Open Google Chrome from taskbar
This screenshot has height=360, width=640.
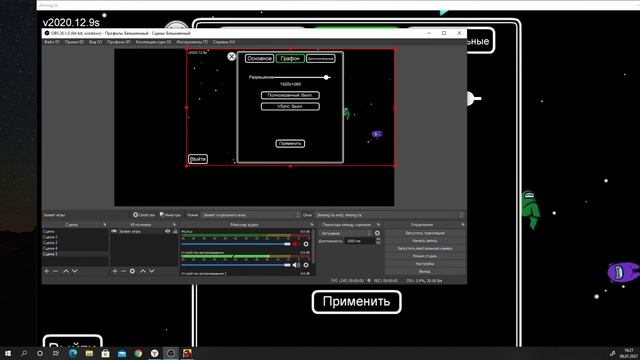coord(138,353)
